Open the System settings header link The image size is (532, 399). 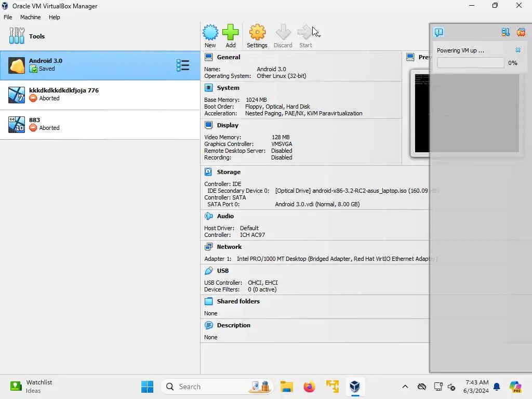tap(228, 88)
